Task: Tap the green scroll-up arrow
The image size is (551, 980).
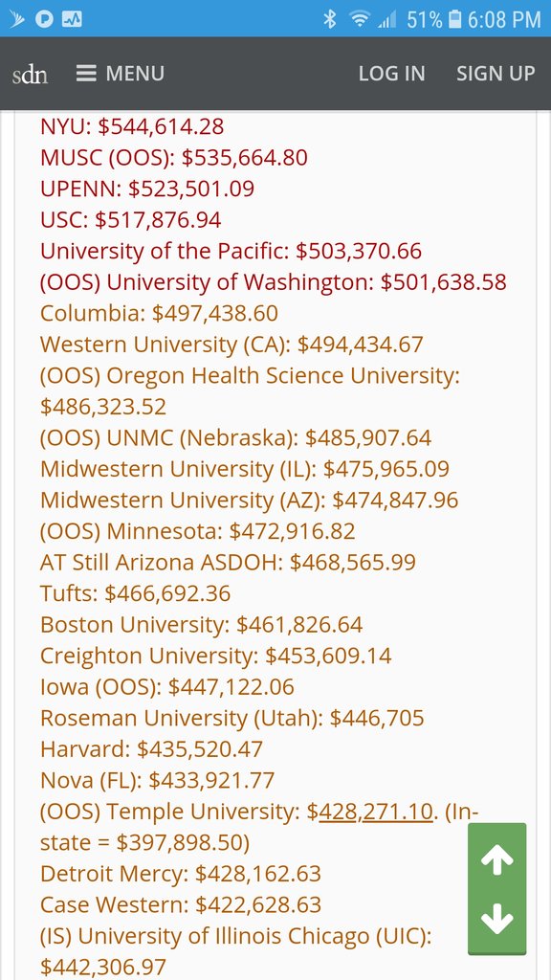Action: point(497,858)
